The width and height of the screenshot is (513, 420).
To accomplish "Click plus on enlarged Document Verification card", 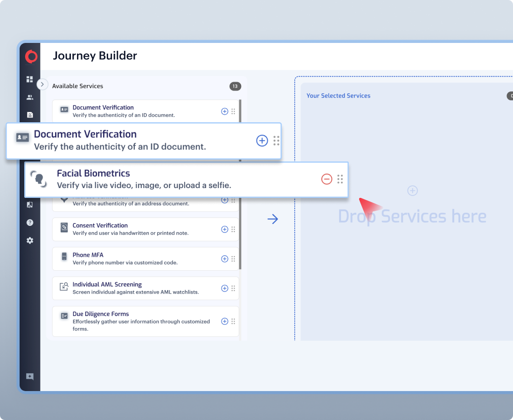I will pos(262,140).
